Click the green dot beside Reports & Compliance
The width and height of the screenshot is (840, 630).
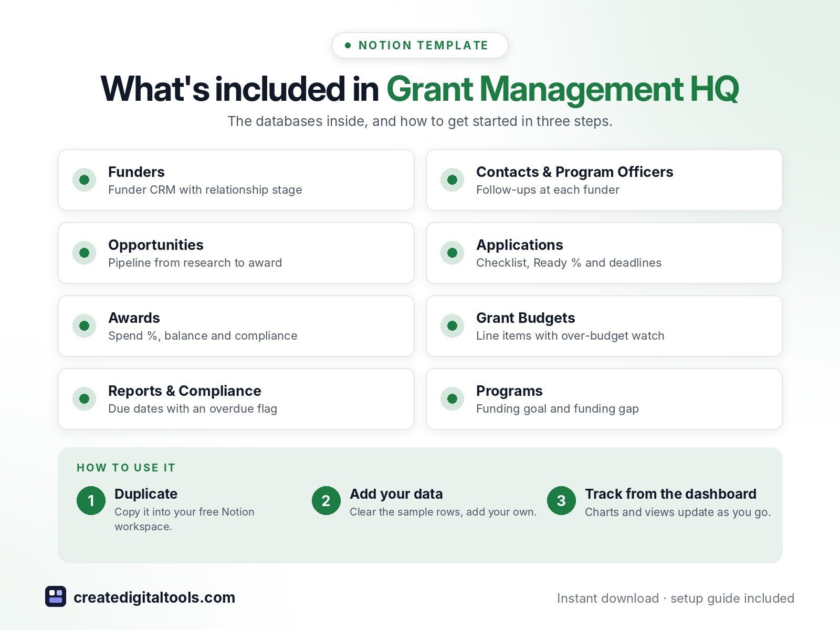click(x=84, y=399)
